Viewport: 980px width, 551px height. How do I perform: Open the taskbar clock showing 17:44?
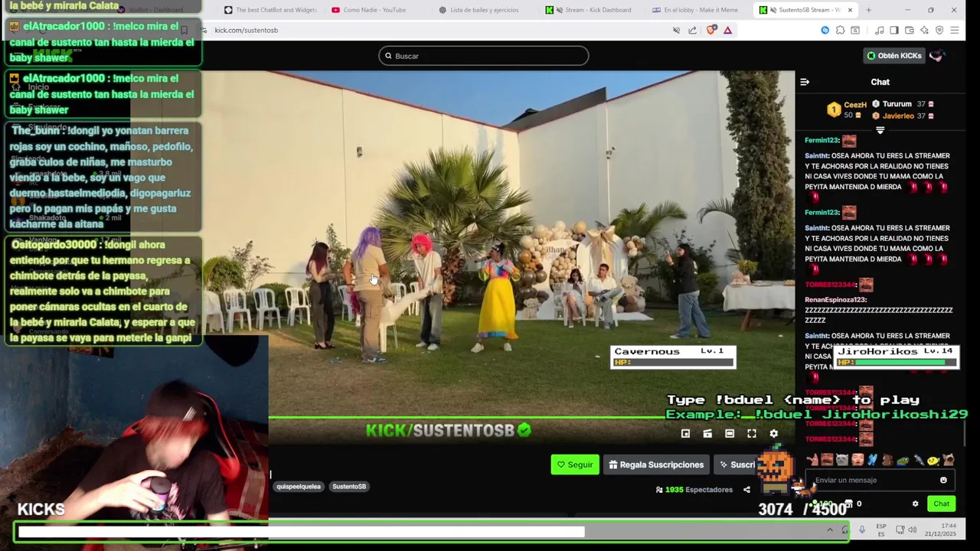(940, 530)
